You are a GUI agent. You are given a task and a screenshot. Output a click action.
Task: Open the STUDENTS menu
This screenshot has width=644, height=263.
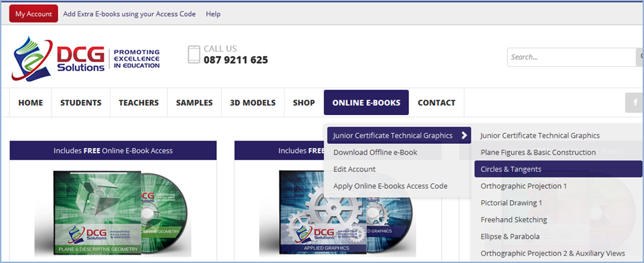coord(81,102)
